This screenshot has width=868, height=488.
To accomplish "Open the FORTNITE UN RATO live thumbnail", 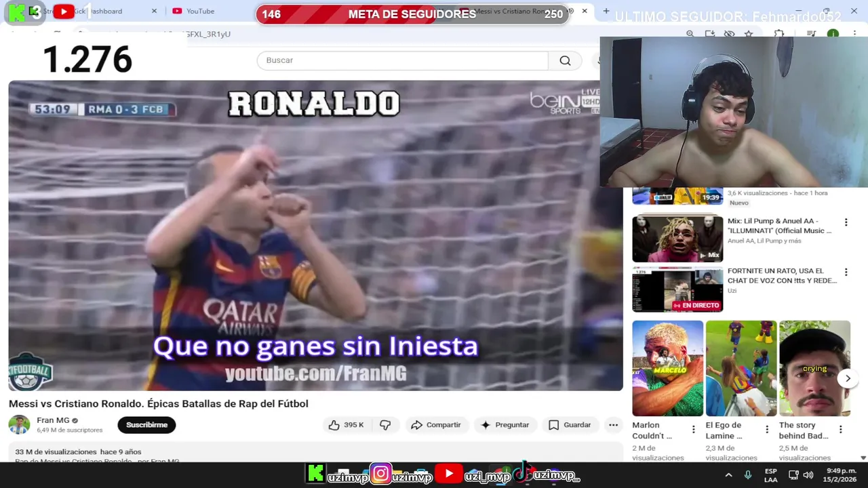I will click(677, 289).
